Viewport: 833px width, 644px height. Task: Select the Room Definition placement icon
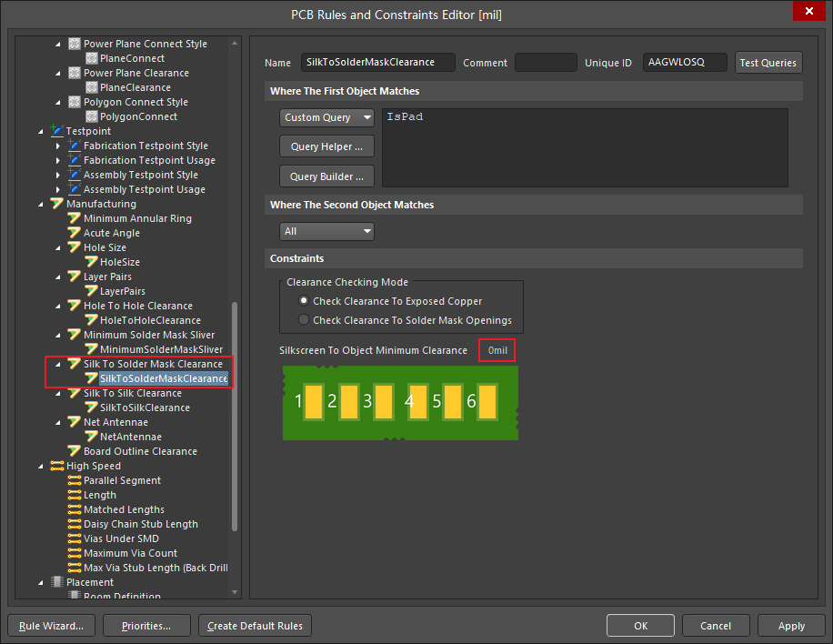(x=76, y=596)
